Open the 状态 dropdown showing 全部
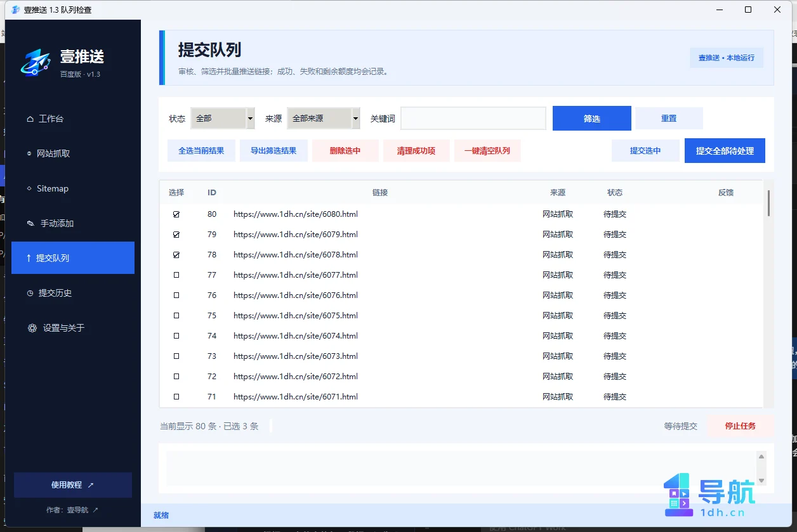Viewport: 797px width, 532px height. point(223,119)
